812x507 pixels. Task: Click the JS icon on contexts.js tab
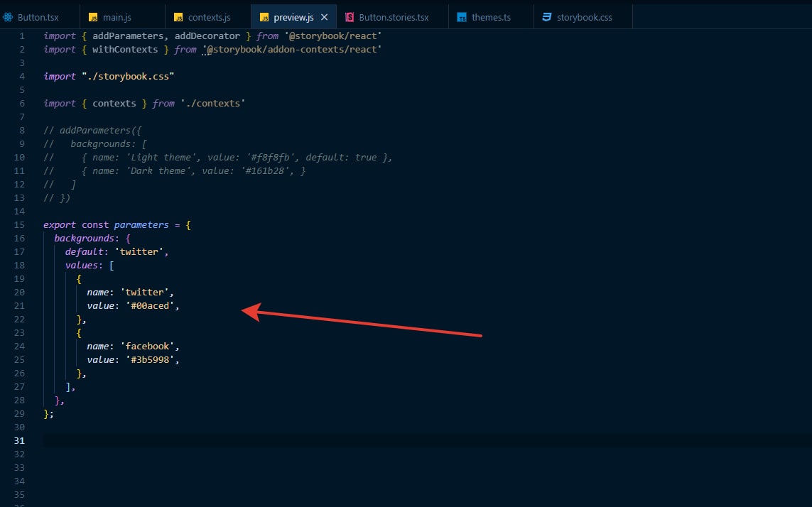178,18
